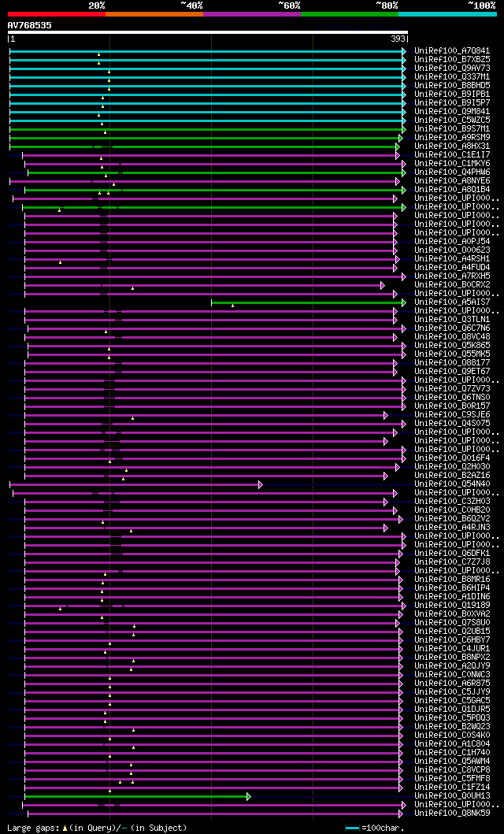Select the white AV768535 query sequence bar
The image size is (504, 834).
[208, 32]
